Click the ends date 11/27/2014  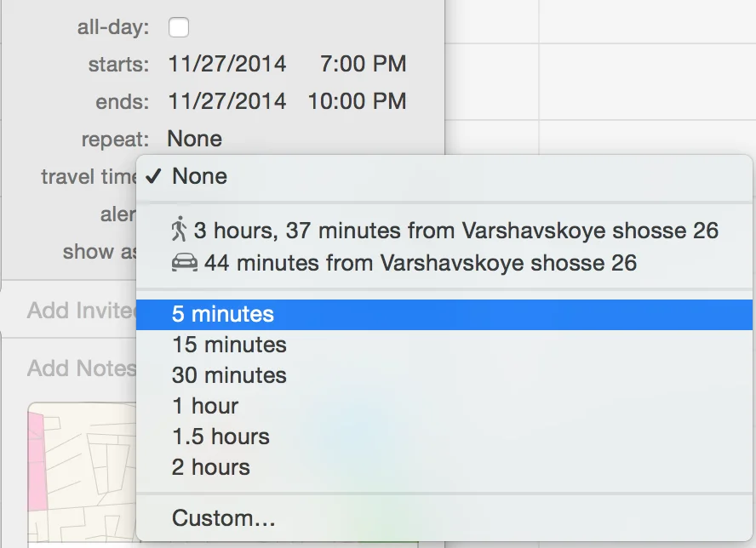(227, 101)
